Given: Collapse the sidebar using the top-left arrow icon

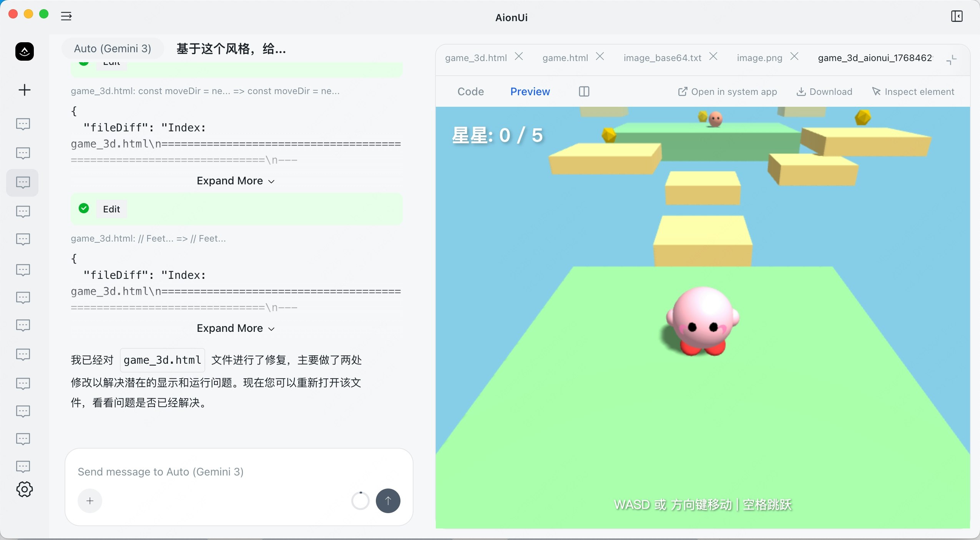Looking at the screenshot, I should [66, 16].
